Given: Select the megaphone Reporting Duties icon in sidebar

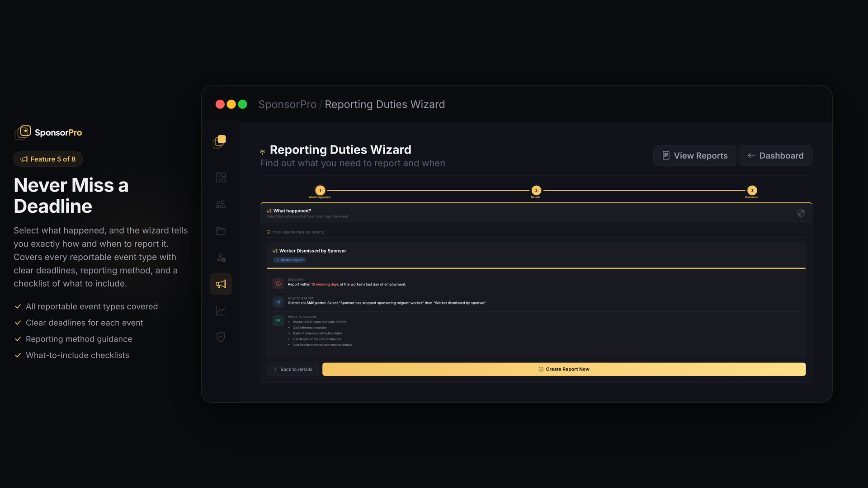Looking at the screenshot, I should coord(221,284).
